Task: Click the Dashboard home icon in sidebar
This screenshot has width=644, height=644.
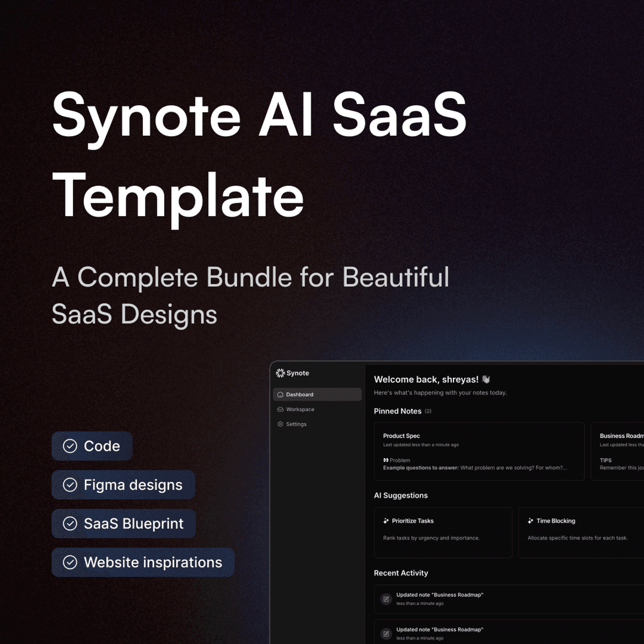Action: pos(280,394)
